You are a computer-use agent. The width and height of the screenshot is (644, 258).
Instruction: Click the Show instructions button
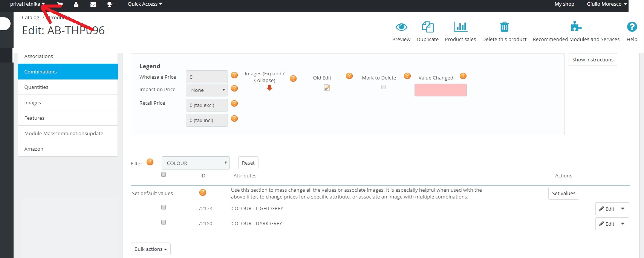coord(593,60)
